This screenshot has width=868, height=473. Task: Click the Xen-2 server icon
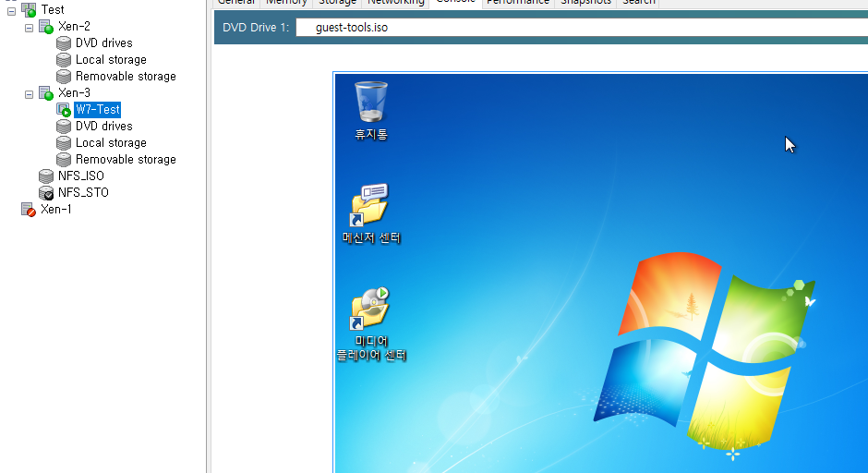(x=46, y=26)
